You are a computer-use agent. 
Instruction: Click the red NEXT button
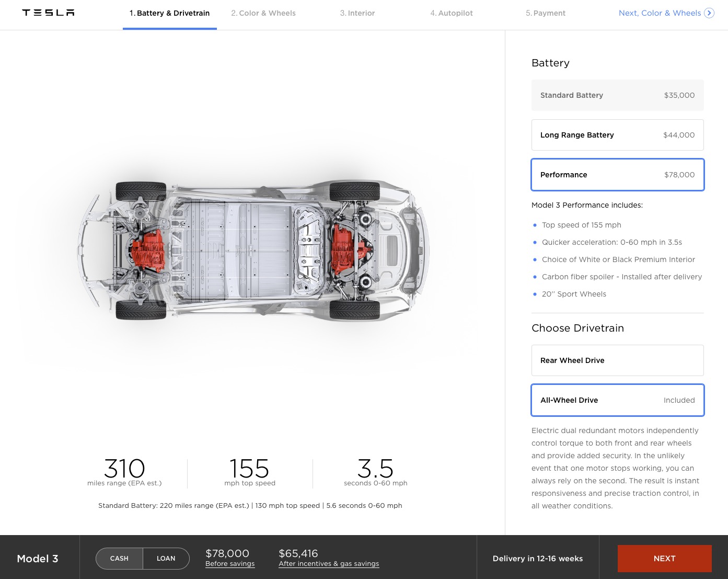(x=665, y=559)
